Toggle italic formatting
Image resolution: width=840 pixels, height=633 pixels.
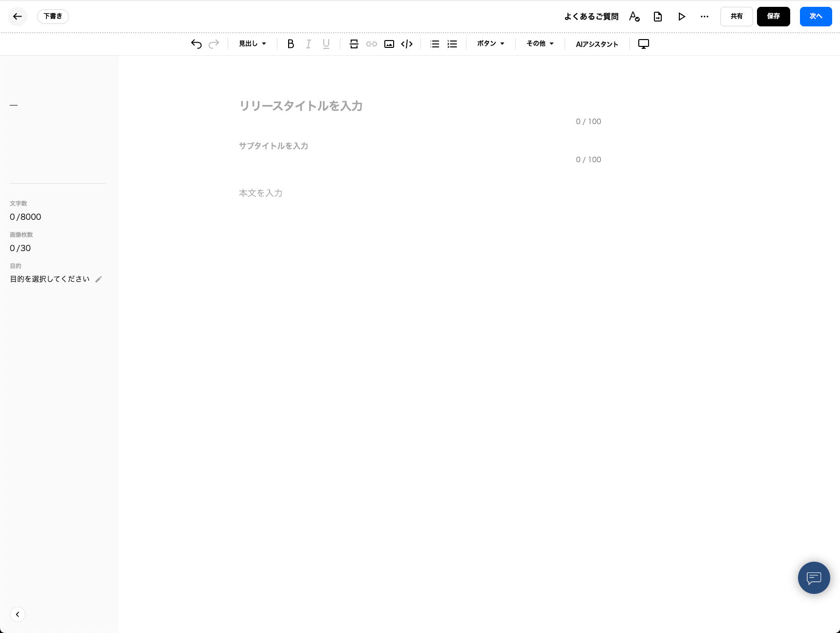pos(308,44)
